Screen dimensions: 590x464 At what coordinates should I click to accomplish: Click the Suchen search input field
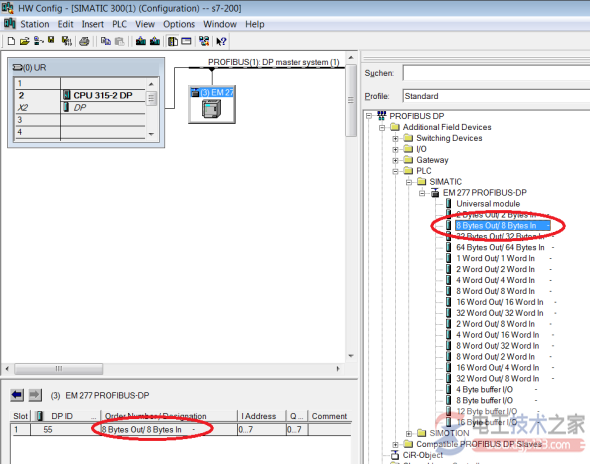point(496,73)
